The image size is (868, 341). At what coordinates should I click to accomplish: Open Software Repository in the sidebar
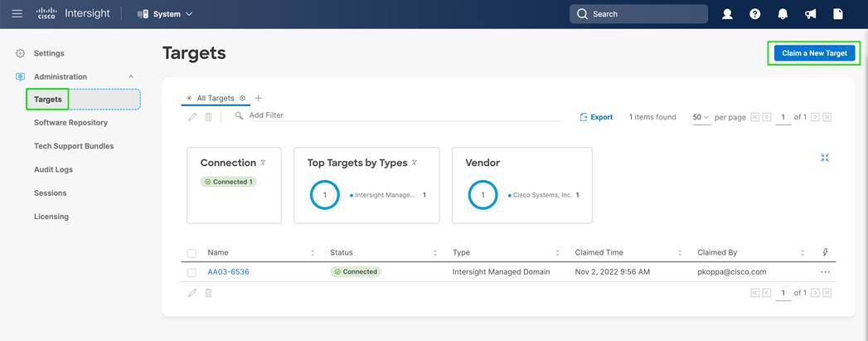pos(70,122)
